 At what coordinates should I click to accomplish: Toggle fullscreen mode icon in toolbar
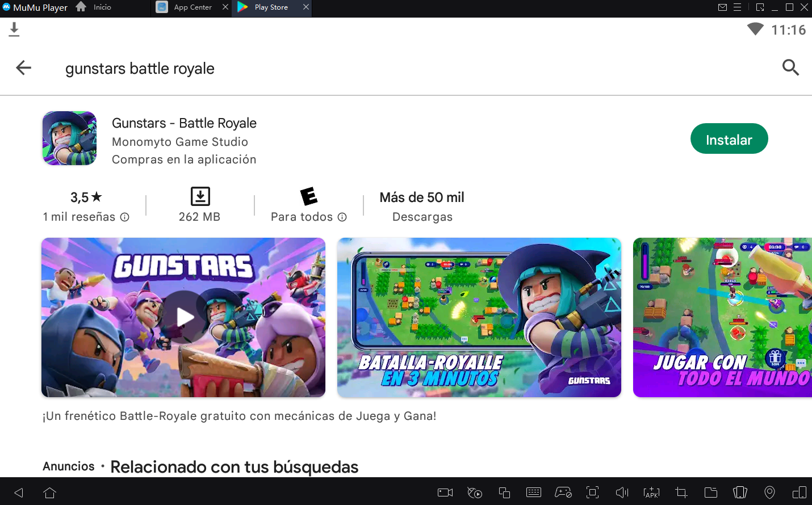click(592, 493)
